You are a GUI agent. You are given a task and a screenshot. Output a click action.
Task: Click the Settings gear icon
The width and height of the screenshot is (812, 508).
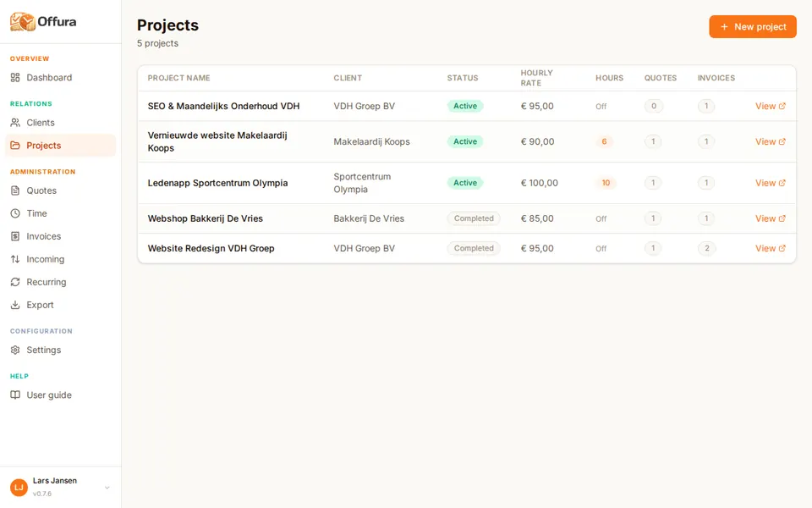click(x=15, y=350)
